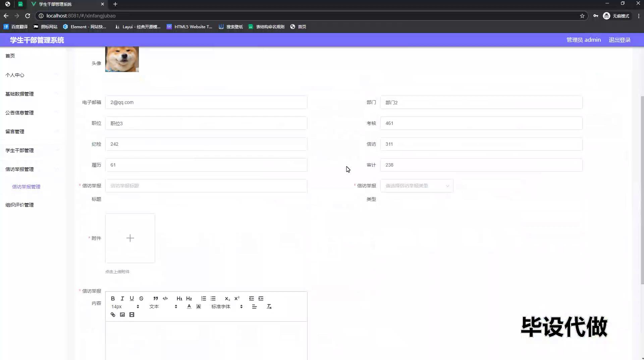Insert an image into the editor
This screenshot has width=644, height=360.
click(x=122, y=315)
